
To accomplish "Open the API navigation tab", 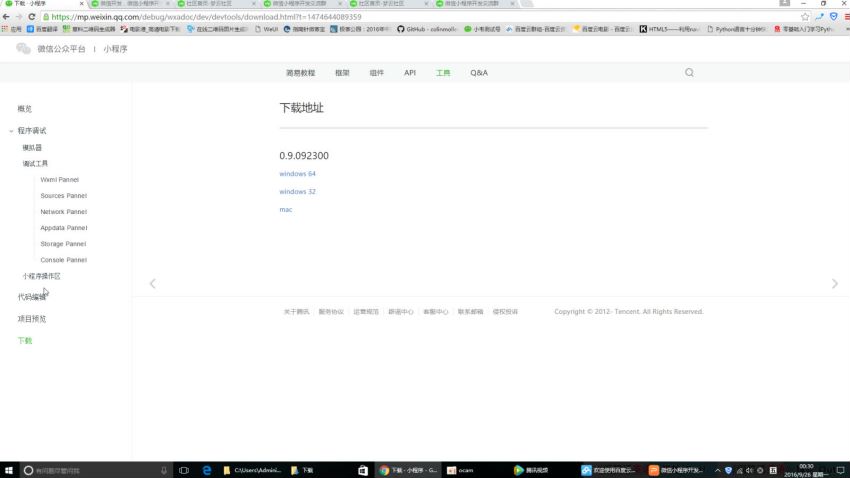I will coord(410,73).
